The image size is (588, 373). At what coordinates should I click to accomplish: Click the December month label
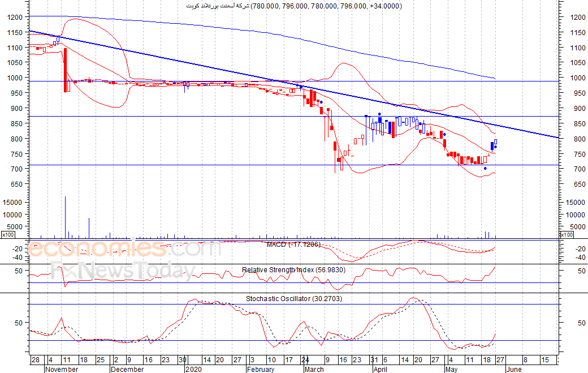click(127, 369)
